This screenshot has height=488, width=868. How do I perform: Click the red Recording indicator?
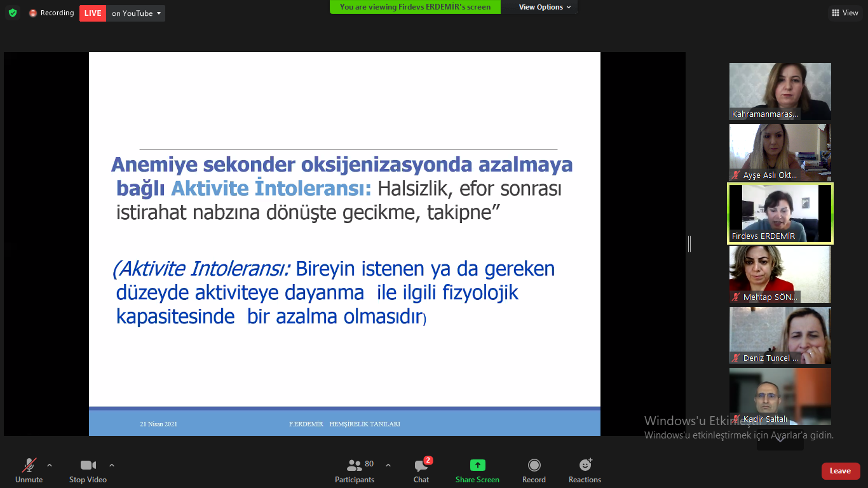(x=51, y=13)
